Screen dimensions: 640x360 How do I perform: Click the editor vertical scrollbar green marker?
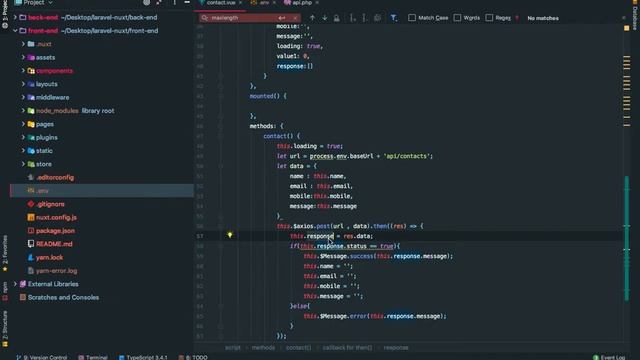[627, 238]
